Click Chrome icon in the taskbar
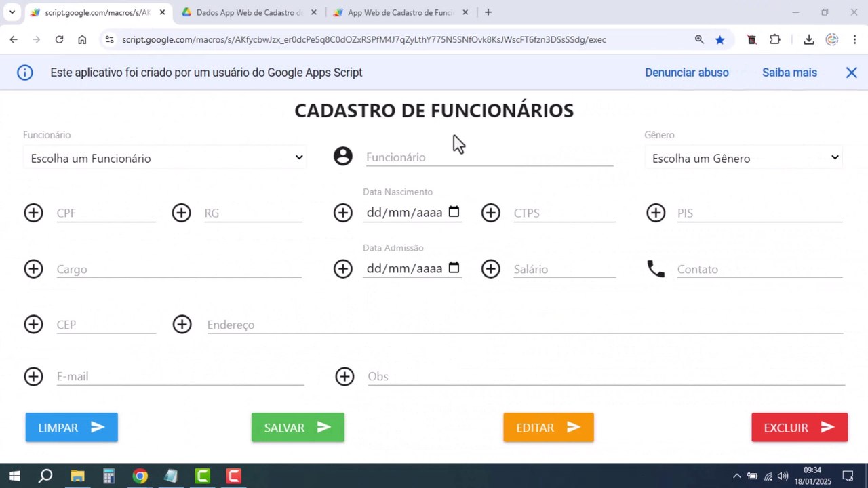Image resolution: width=868 pixels, height=488 pixels. click(140, 476)
